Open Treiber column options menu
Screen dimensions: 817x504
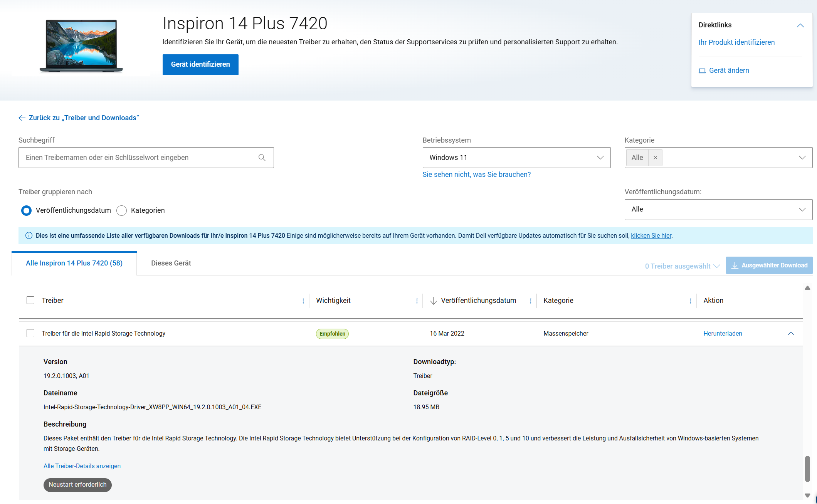303,301
